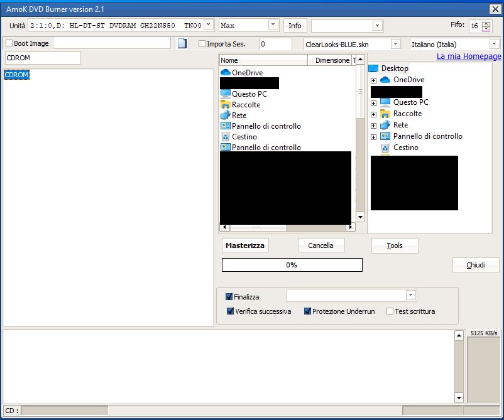This screenshot has width=504, height=420.
Task: Click the Fifo value field showing 16
Action: tap(476, 26)
